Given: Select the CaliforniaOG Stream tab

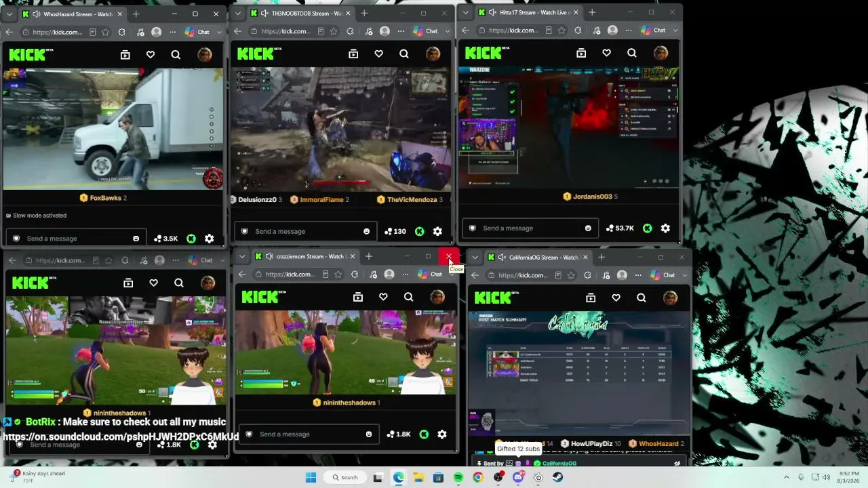Looking at the screenshot, I should (538, 258).
